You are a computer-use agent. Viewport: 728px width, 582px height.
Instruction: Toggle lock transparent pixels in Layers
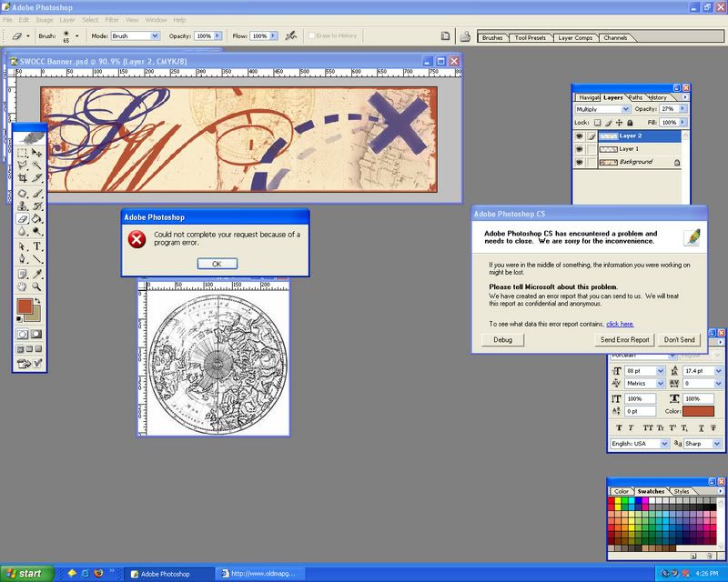598,123
